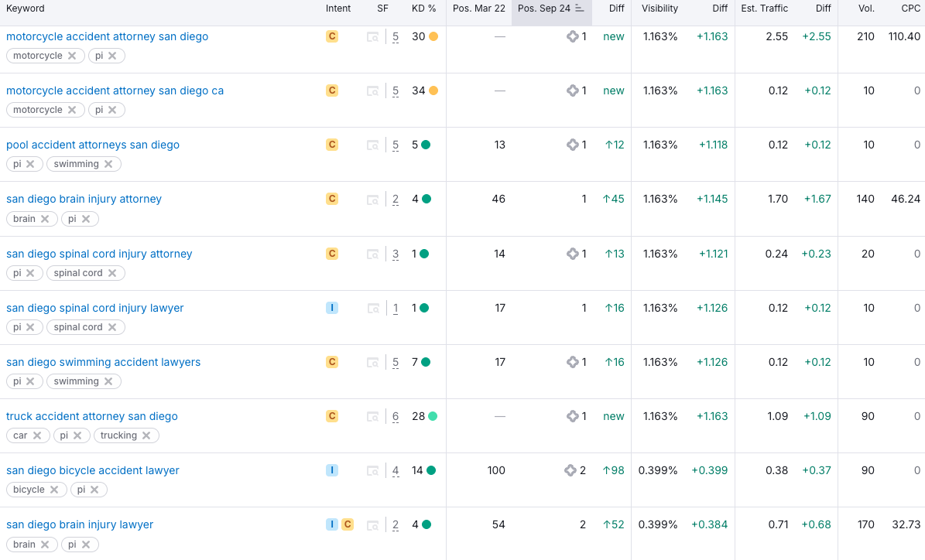Click the KD % column header
This screenshot has width=925, height=560.
point(423,9)
